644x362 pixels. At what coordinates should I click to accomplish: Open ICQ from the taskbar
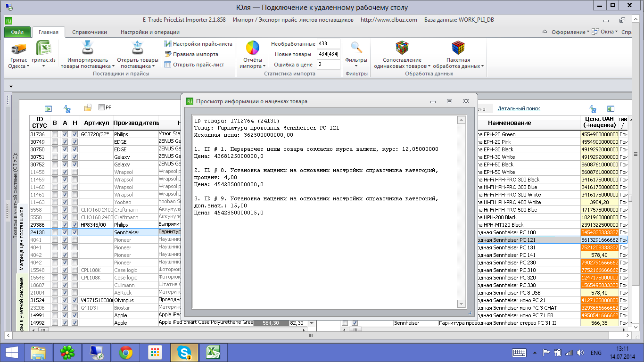67,353
